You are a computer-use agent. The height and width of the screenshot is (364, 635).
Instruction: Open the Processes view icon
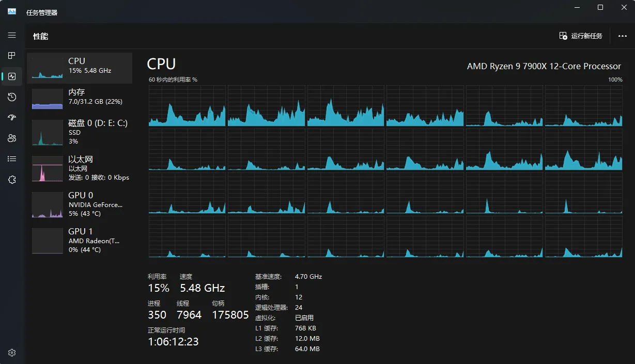[12, 56]
